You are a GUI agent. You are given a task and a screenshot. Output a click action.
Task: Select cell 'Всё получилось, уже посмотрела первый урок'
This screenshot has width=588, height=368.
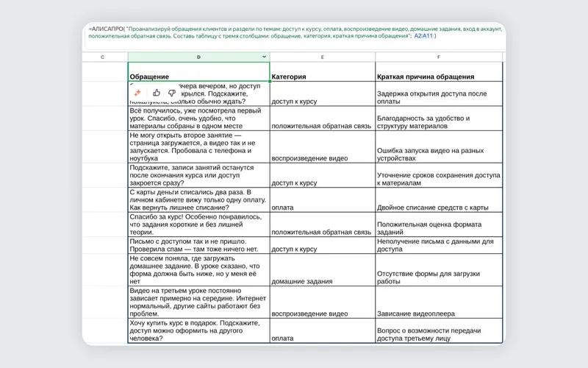(198, 118)
